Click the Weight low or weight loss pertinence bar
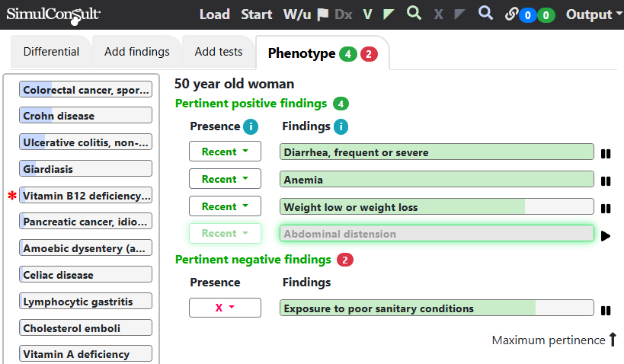 click(437, 207)
